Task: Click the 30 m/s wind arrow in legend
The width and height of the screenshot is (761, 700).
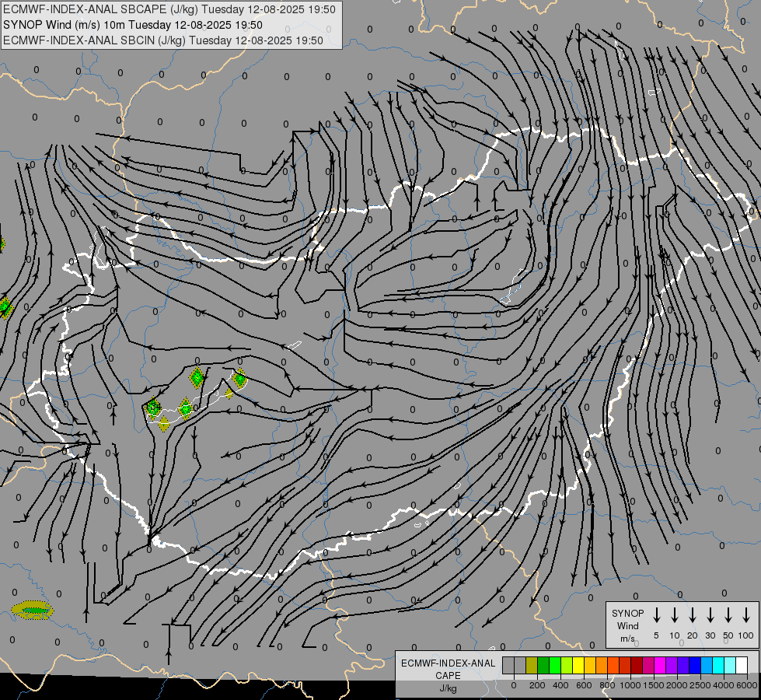Action: pyautogui.click(x=710, y=615)
